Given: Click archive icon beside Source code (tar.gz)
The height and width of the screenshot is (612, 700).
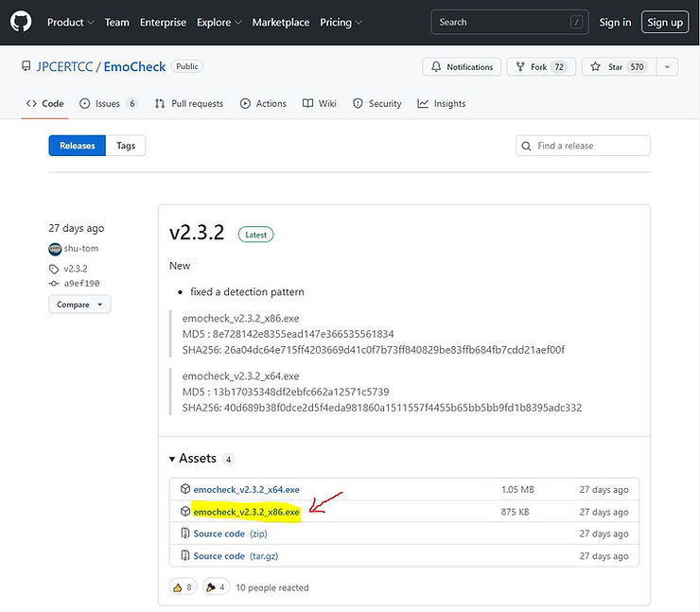Looking at the screenshot, I should coord(184,555).
